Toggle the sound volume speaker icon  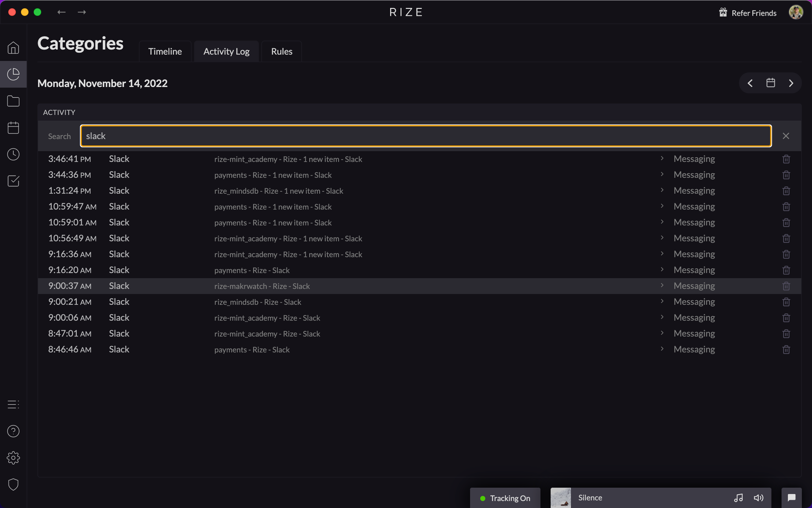tap(758, 498)
